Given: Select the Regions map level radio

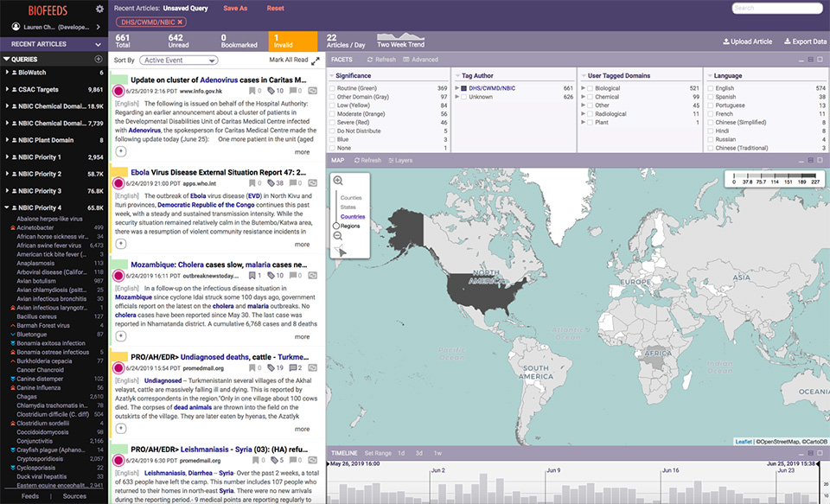Looking at the screenshot, I should pyautogui.click(x=336, y=226).
